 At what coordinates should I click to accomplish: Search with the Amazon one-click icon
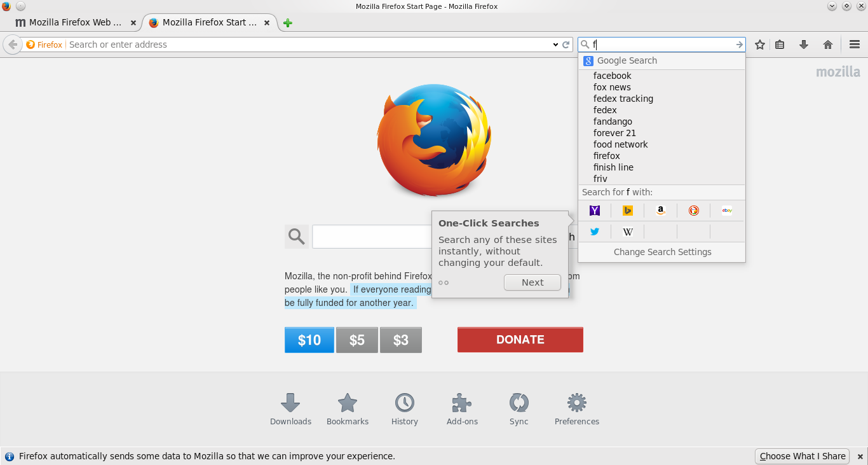coord(661,211)
